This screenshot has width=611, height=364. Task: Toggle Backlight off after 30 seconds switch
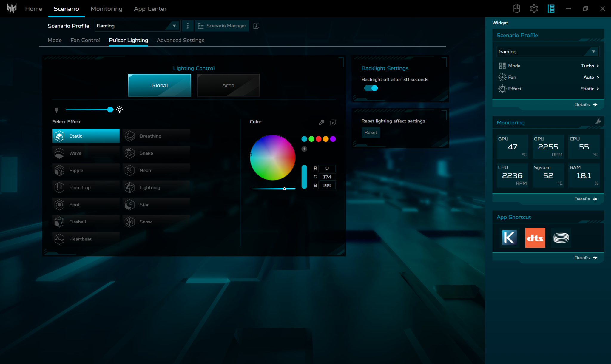pyautogui.click(x=371, y=88)
